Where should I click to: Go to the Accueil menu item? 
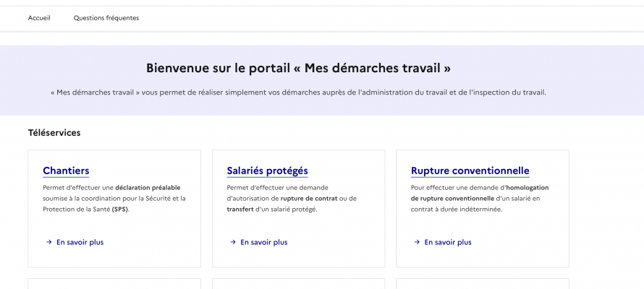[39, 18]
